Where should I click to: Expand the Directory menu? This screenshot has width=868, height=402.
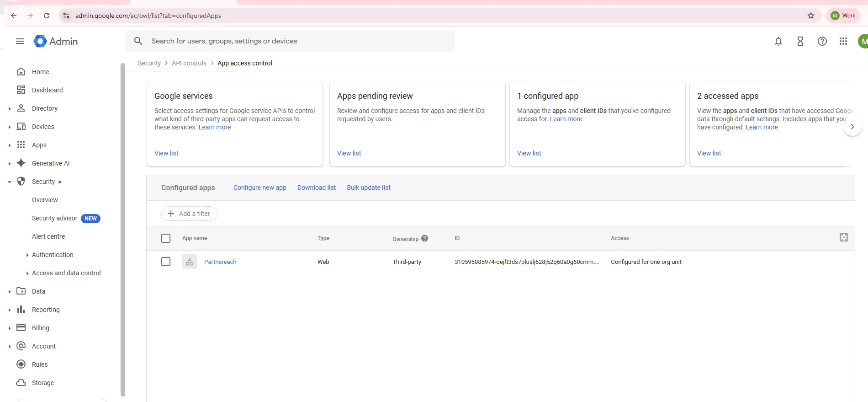[x=10, y=108]
